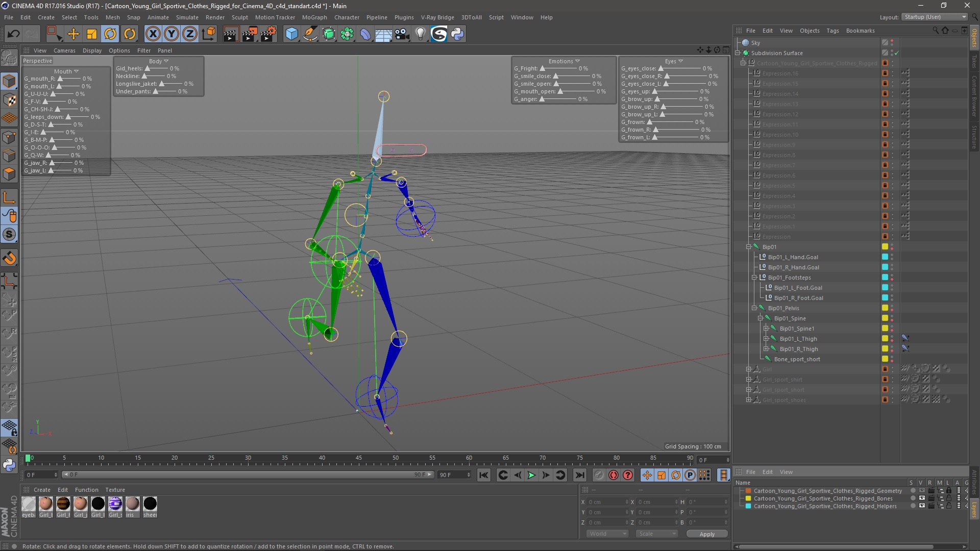The width and height of the screenshot is (980, 551).
Task: Toggle Z axis lock
Action: (x=190, y=34)
